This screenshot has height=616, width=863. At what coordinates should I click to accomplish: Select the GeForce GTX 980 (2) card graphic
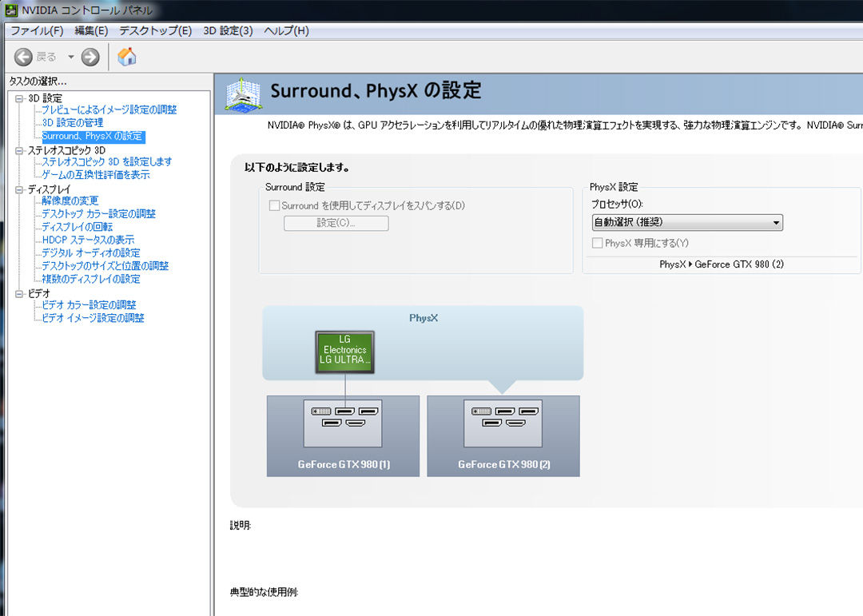click(x=503, y=435)
